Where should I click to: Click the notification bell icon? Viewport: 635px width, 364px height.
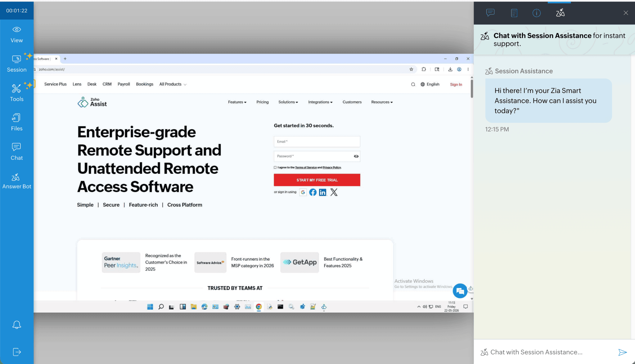17,325
